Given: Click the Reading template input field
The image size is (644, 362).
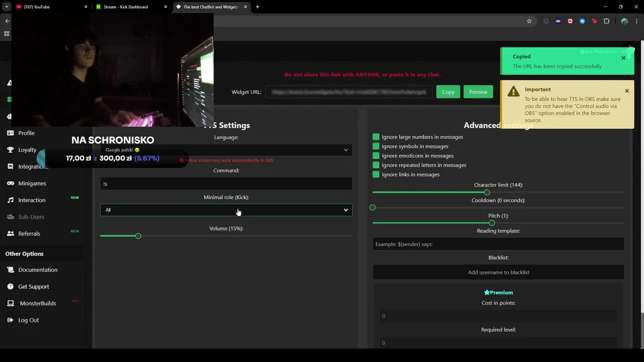Looking at the screenshot, I should click(x=498, y=244).
